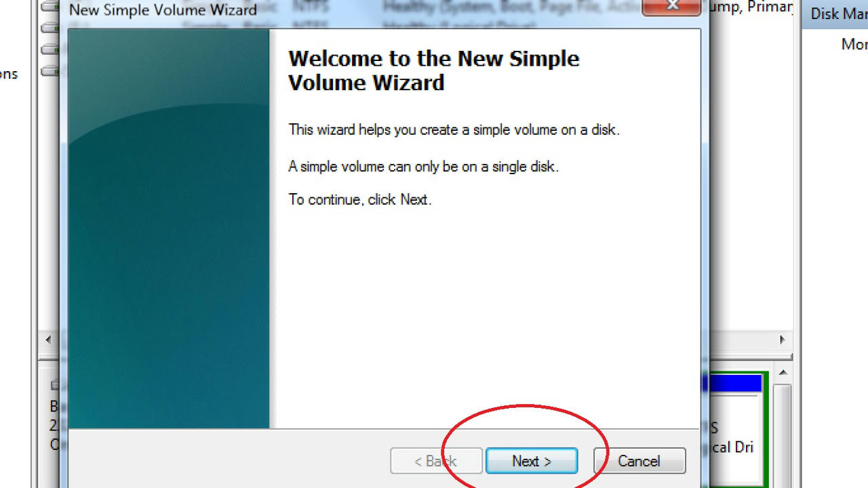This screenshot has width=868, height=488.
Task: Click the disk pane scroll-up arrow
Action: (x=782, y=373)
